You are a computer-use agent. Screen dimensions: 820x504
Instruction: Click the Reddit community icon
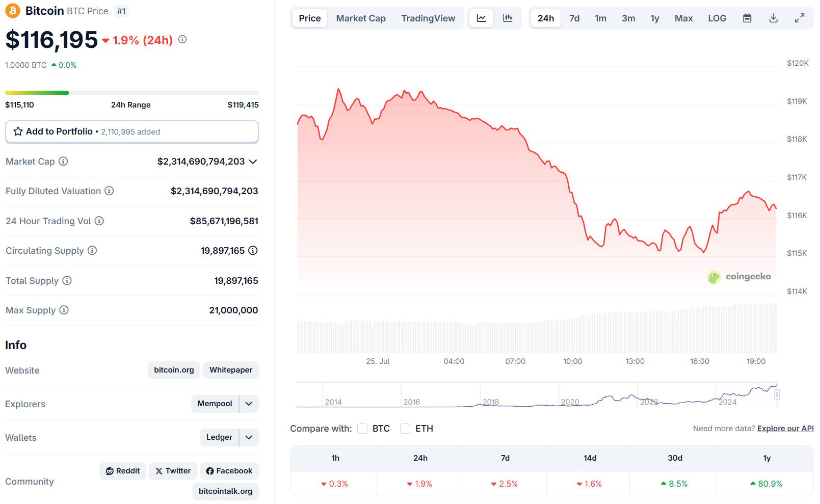pyautogui.click(x=110, y=471)
